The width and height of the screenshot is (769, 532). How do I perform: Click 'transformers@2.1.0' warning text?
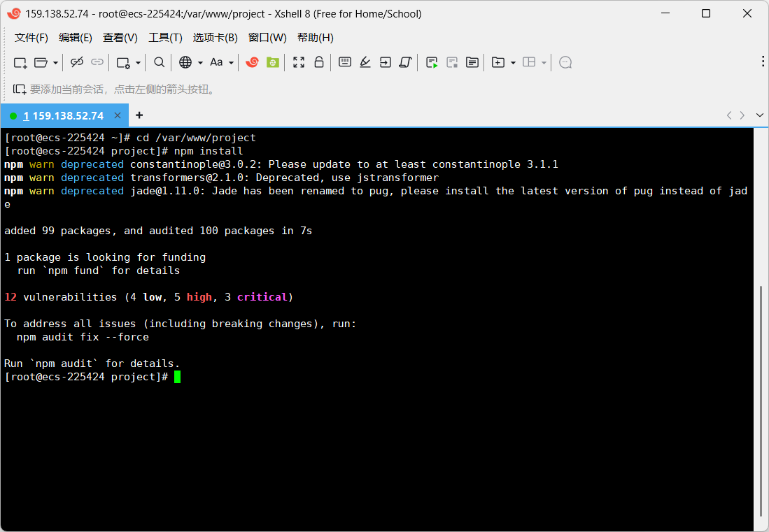(x=190, y=178)
